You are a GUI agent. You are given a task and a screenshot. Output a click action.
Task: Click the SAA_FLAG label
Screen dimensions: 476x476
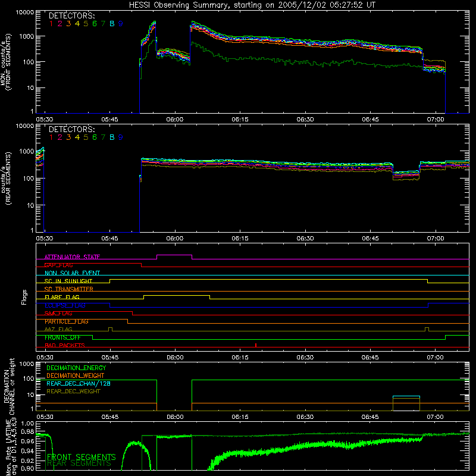pos(58,314)
